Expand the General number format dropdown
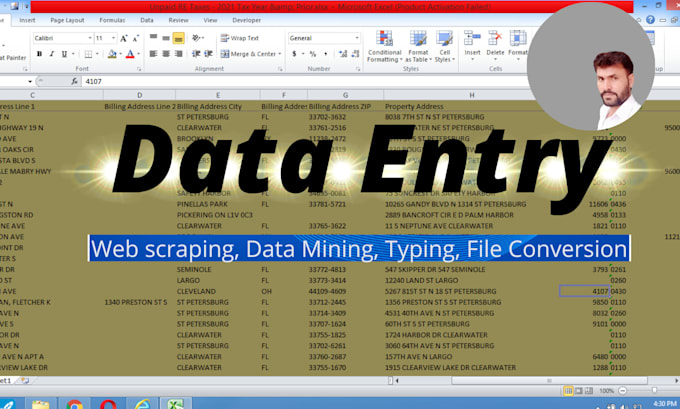The height and width of the screenshot is (409, 680). (357, 38)
